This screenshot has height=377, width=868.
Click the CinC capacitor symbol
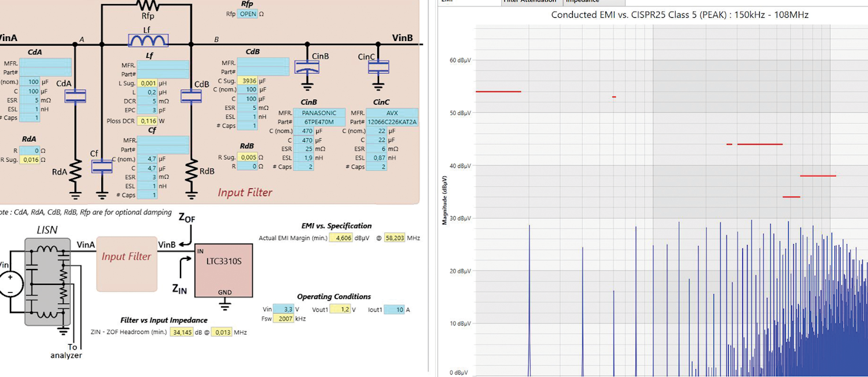[x=378, y=68]
